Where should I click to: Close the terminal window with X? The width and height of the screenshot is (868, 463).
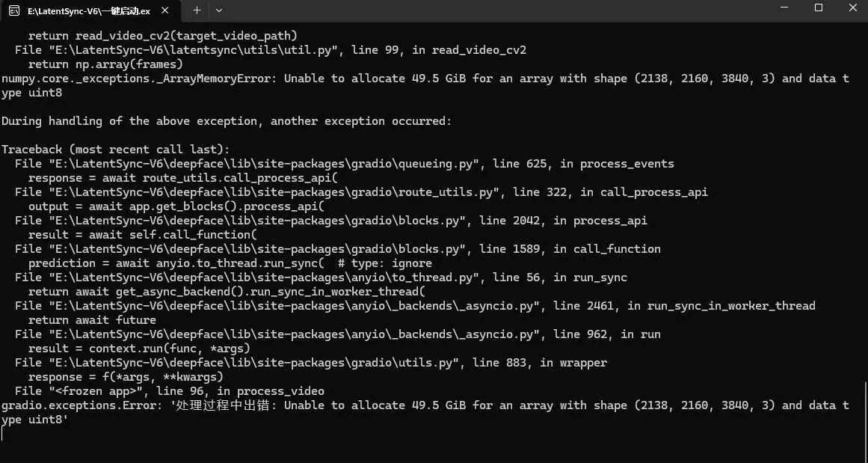(852, 7)
